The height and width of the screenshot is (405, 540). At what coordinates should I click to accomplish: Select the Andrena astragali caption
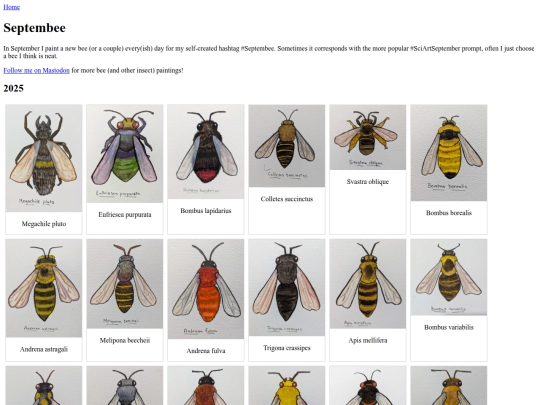[x=44, y=349]
